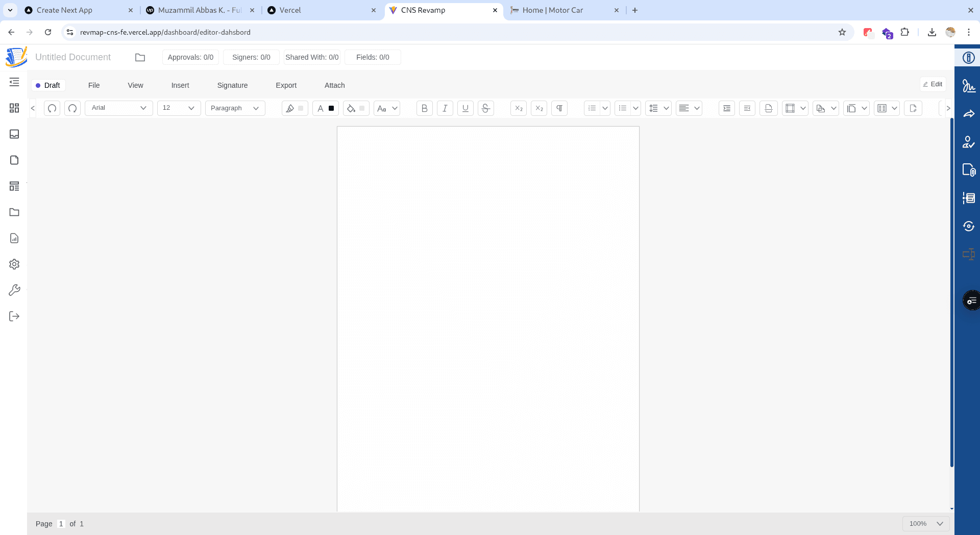Expand bulleted list style options arrow
The image size is (980, 535).
coord(635,108)
